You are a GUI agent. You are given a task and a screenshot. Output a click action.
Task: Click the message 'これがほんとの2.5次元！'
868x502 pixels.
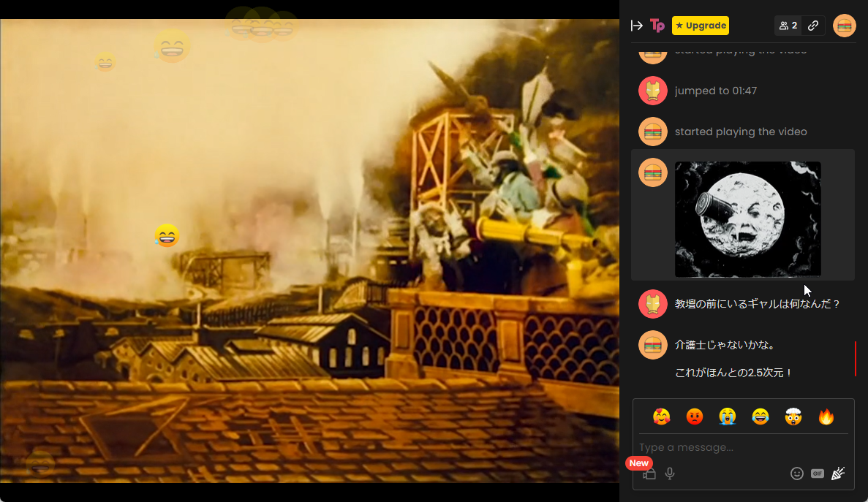(x=733, y=373)
